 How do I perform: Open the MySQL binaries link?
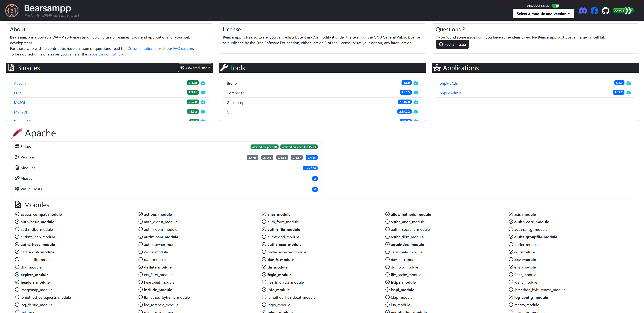tap(20, 103)
